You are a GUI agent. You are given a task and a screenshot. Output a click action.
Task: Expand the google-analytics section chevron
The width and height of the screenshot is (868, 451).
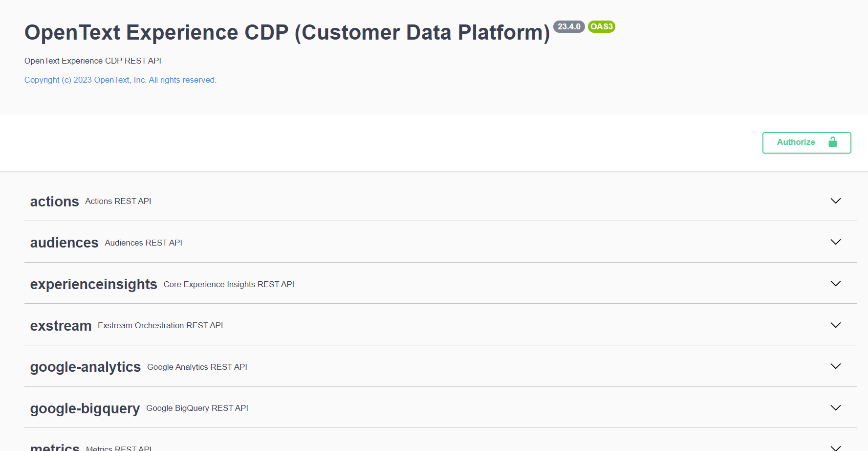[835, 366]
